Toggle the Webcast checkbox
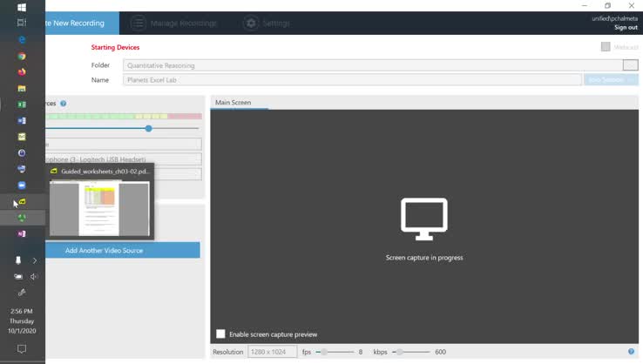 tap(606, 47)
